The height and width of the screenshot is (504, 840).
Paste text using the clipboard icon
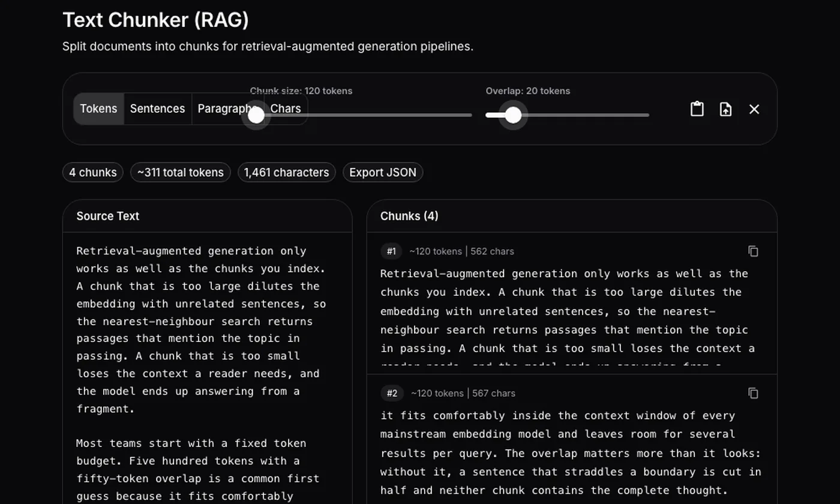697,109
